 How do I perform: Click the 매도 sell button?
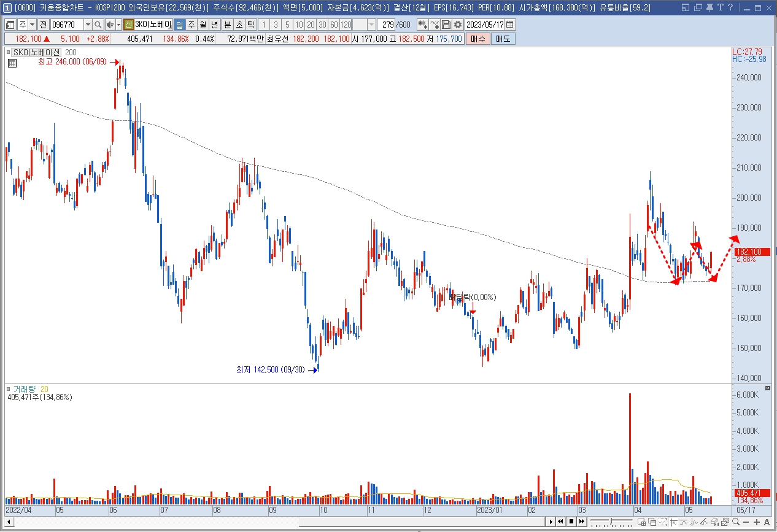(503, 39)
